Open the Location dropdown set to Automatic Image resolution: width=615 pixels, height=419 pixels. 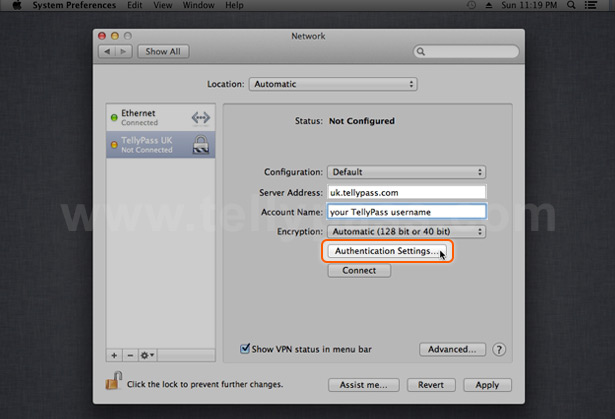tap(333, 84)
